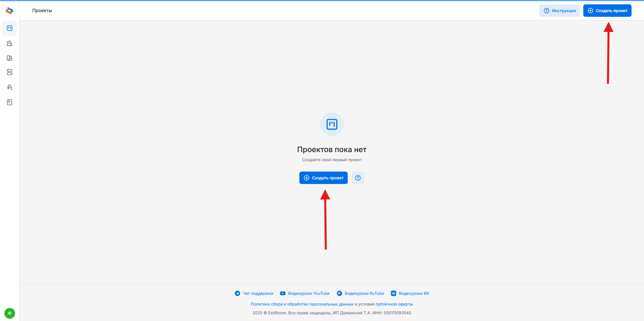Open the document sidebar icon

[9, 102]
